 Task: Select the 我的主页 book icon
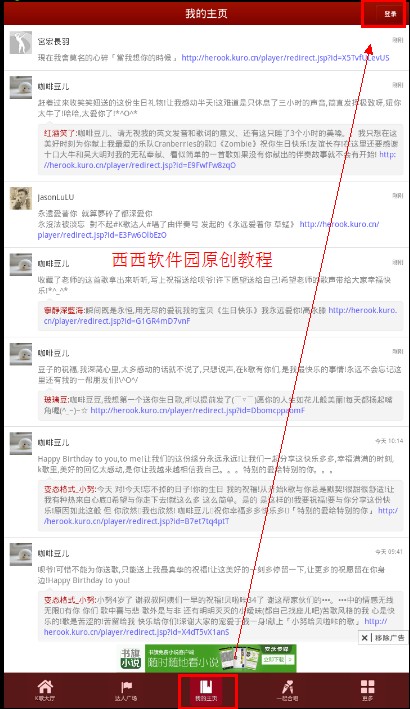click(x=206, y=690)
